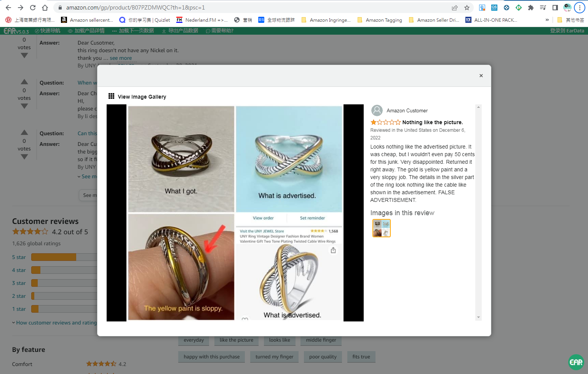Viewport: 588px width, 374px height.
Task: Select the review image thumbnail
Action: click(381, 228)
